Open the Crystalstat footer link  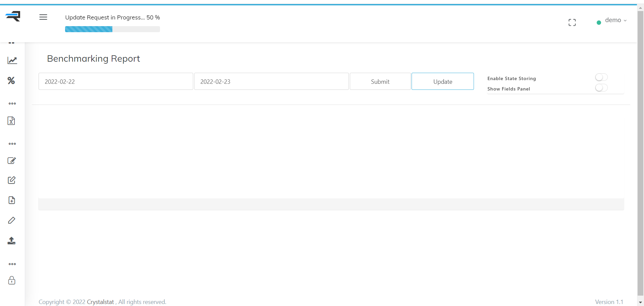pos(100,302)
